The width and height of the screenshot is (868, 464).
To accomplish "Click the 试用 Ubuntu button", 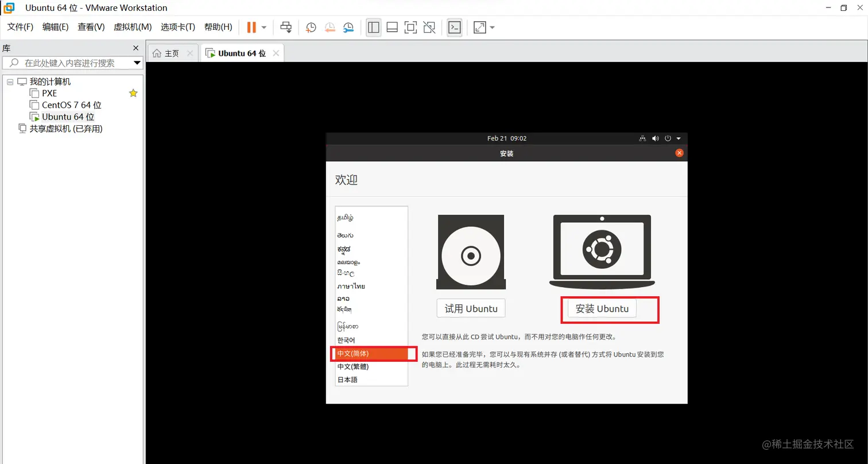I will (471, 308).
